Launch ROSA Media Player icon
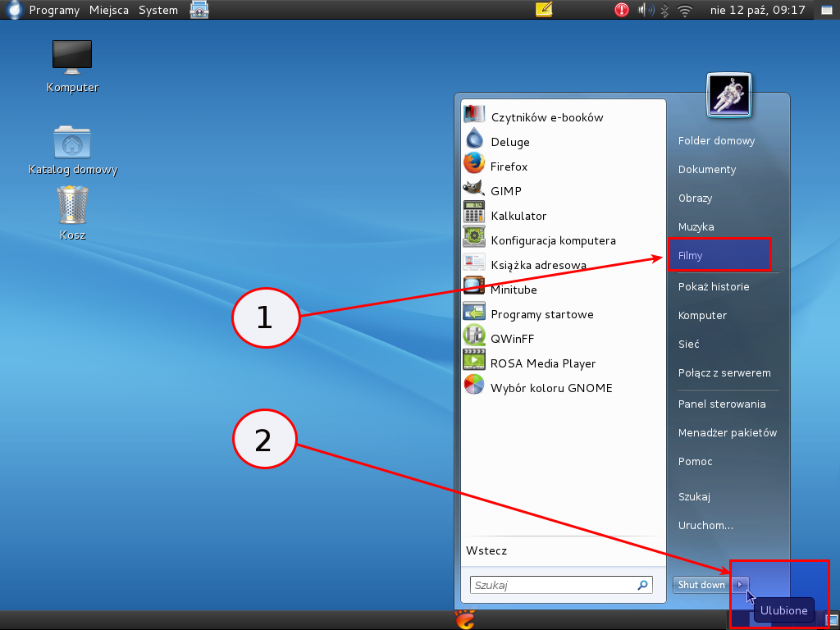 474,361
